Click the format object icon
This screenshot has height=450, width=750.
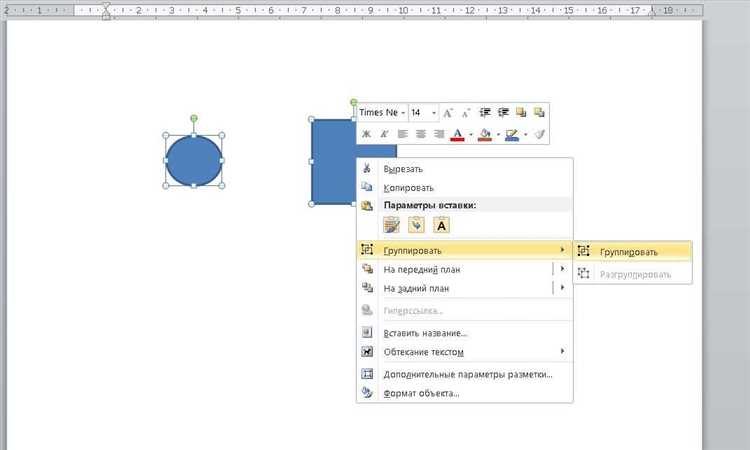coord(367,393)
